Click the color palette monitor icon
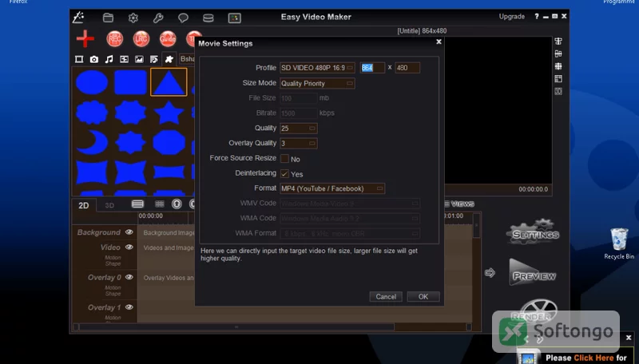The image size is (639, 364). [234, 18]
